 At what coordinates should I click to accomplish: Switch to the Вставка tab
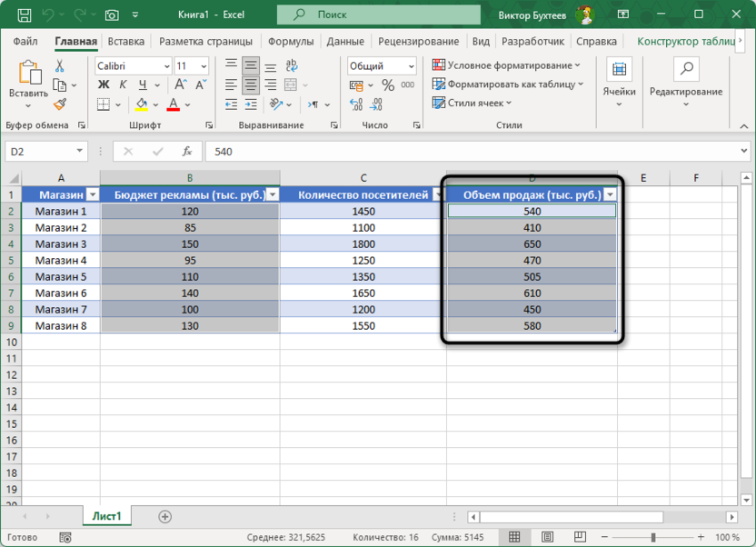point(125,41)
